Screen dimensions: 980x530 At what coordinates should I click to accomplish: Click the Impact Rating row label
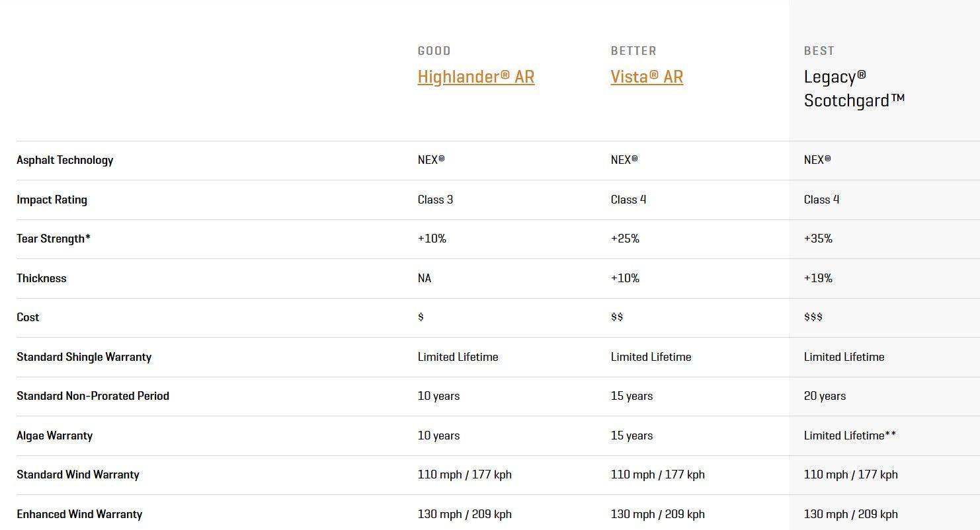[52, 200]
